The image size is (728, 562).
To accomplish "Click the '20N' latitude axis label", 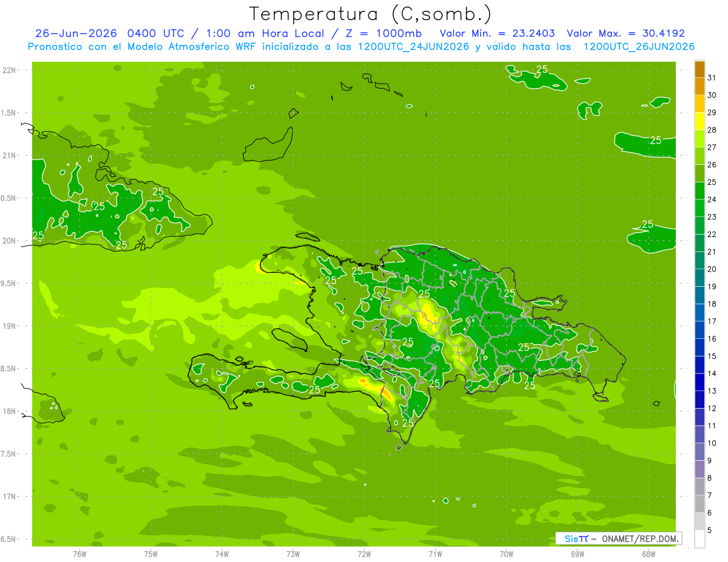I will [x=9, y=241].
